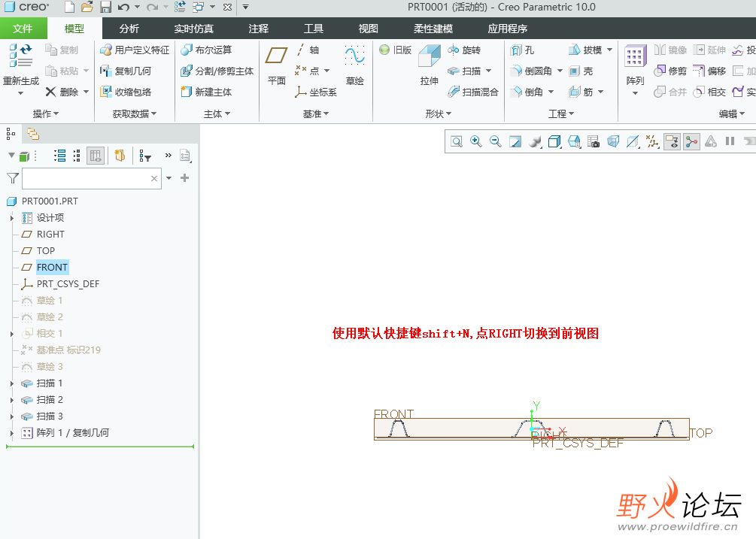Switch to the Tools (工具) tab
Image resolution: width=756 pixels, height=539 pixels.
point(314,29)
